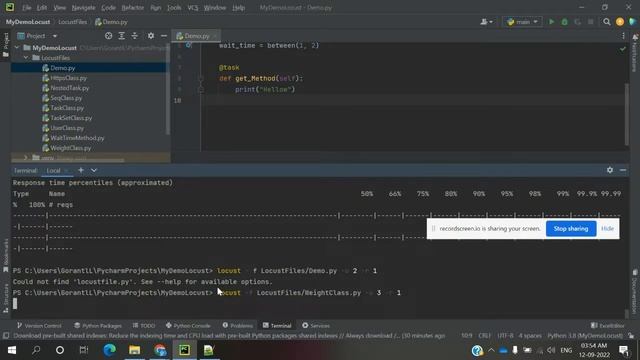Image resolution: width=640 pixels, height=360 pixels.
Task: Select SeqClass.py in project tree
Action: pyautogui.click(x=66, y=98)
